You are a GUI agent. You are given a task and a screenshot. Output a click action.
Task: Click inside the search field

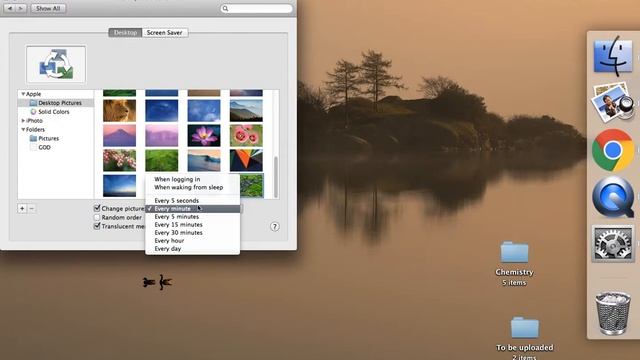[257, 8]
